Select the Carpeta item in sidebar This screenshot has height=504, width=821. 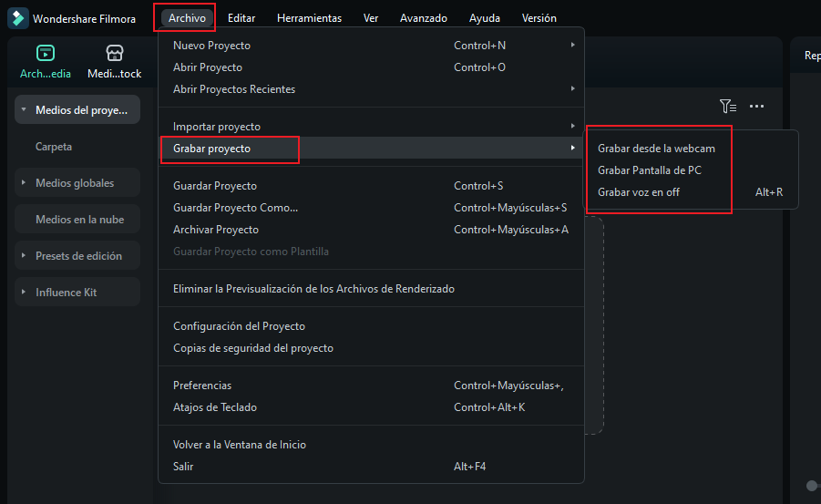[x=54, y=147]
